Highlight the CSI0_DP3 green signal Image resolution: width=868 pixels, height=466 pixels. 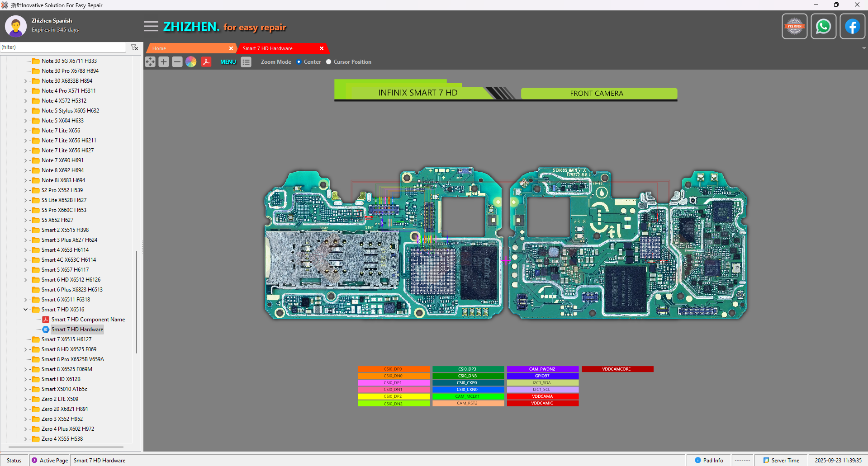point(468,369)
